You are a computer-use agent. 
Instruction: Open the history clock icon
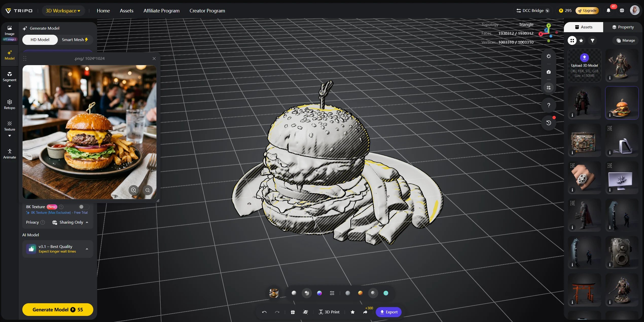[549, 123]
